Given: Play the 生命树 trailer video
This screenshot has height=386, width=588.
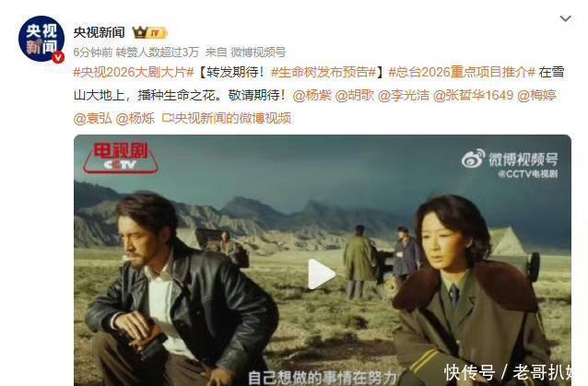Looking at the screenshot, I should pyautogui.click(x=322, y=275).
